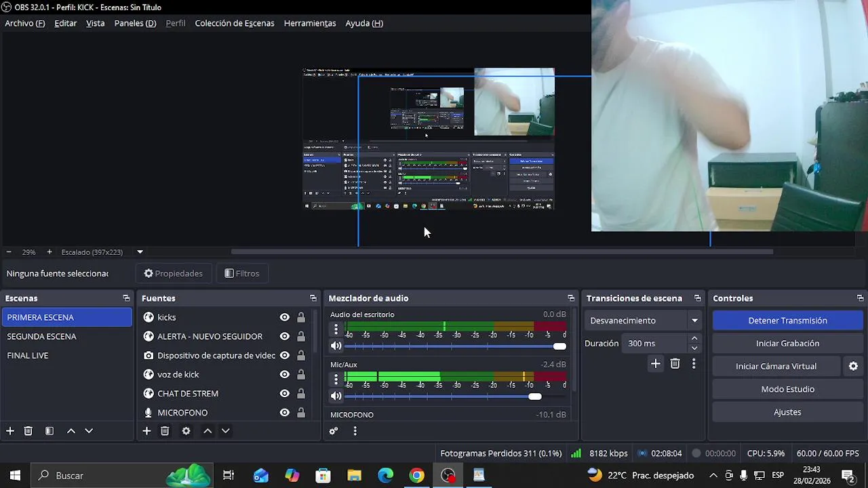Toggle lock on ALERTA - NUEVO SEGUIDOR source

pyautogui.click(x=301, y=336)
